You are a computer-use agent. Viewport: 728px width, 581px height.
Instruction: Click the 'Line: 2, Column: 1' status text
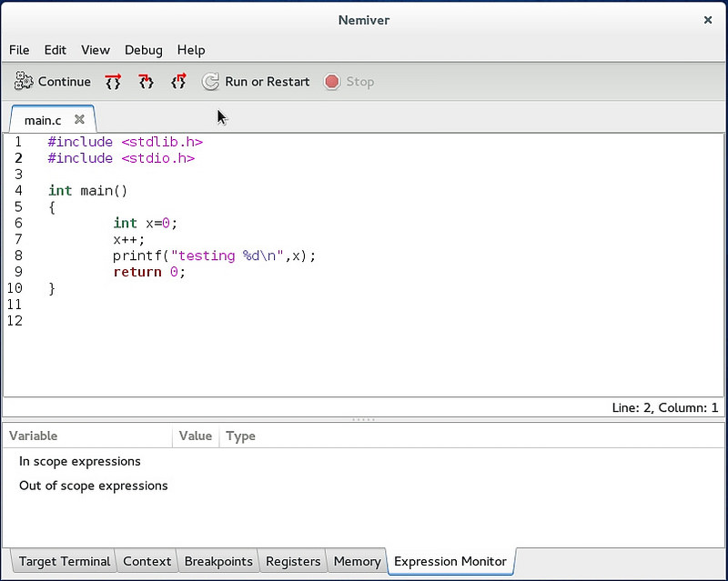[665, 408]
